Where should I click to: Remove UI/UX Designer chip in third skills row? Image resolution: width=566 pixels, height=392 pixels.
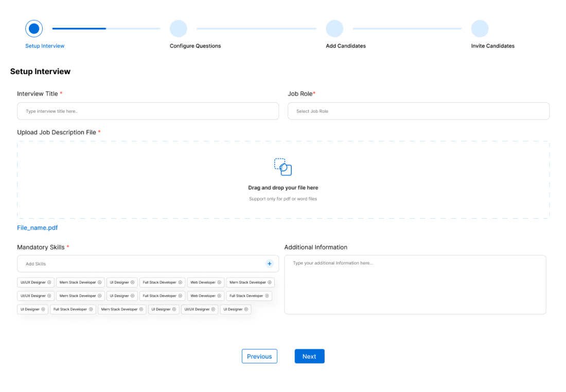(x=213, y=309)
